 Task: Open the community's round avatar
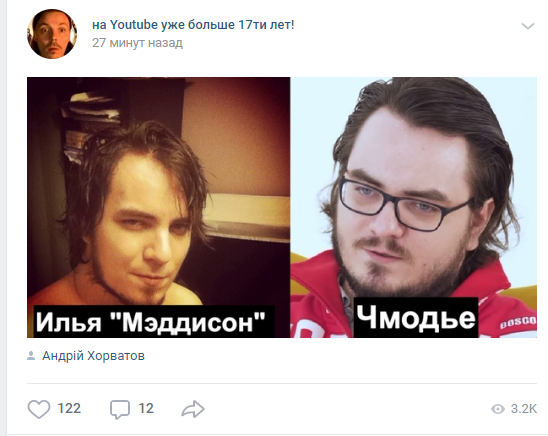52,34
